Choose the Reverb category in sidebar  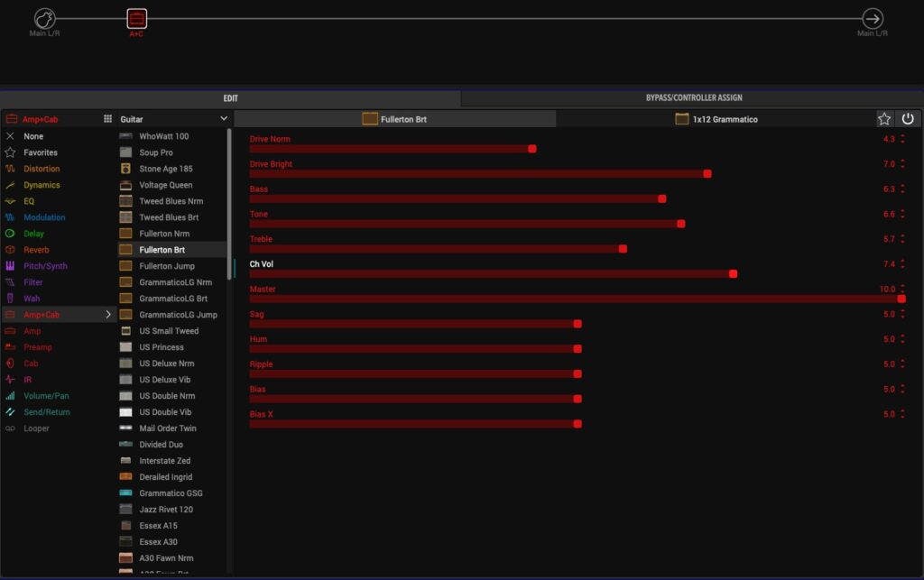point(36,250)
